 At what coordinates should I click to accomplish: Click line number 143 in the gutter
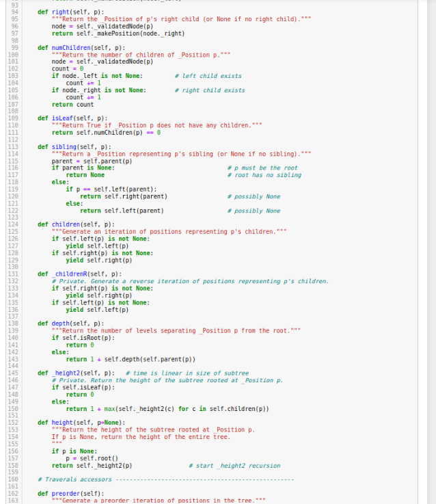pos(13,359)
